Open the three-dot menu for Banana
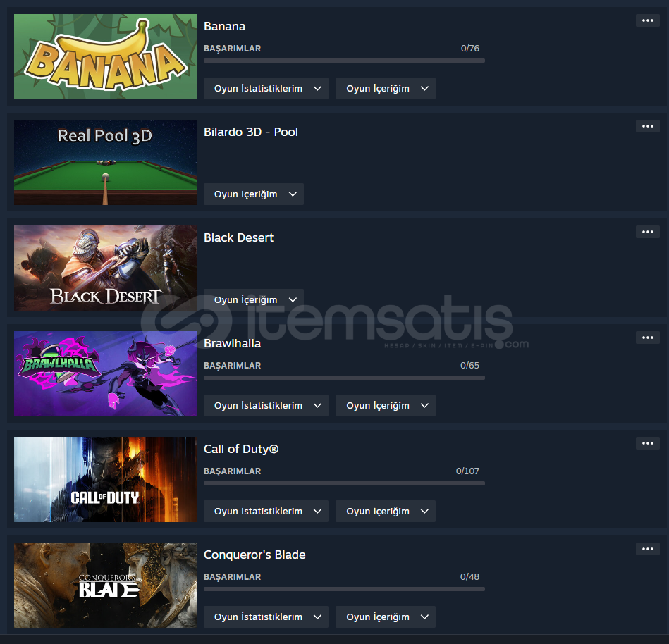The width and height of the screenshot is (669, 644). pos(647,20)
